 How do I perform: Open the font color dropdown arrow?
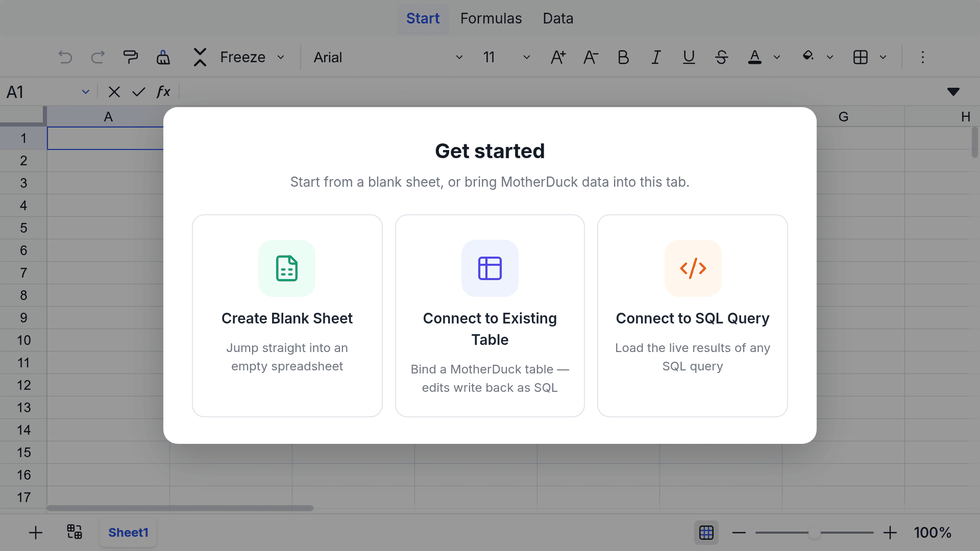[x=777, y=57]
